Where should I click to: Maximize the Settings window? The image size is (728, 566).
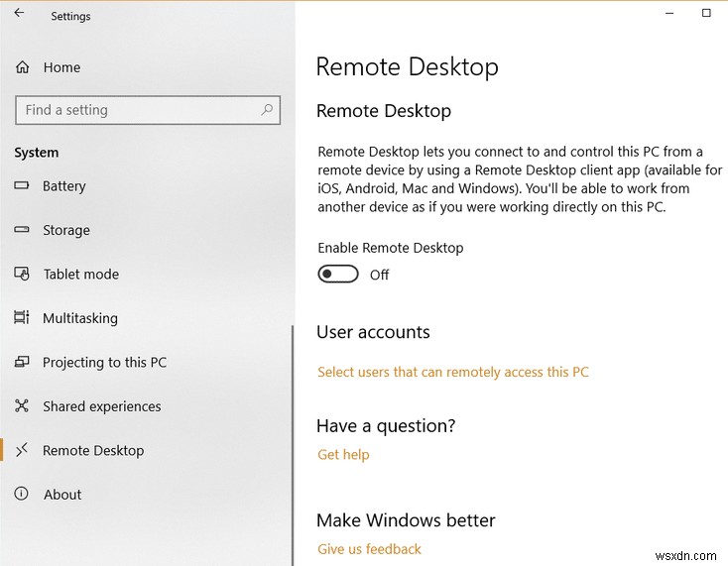[706, 13]
